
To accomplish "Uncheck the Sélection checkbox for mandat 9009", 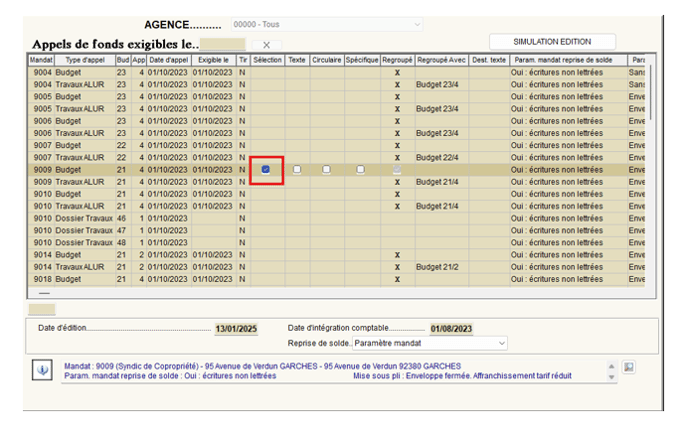I will (x=267, y=170).
